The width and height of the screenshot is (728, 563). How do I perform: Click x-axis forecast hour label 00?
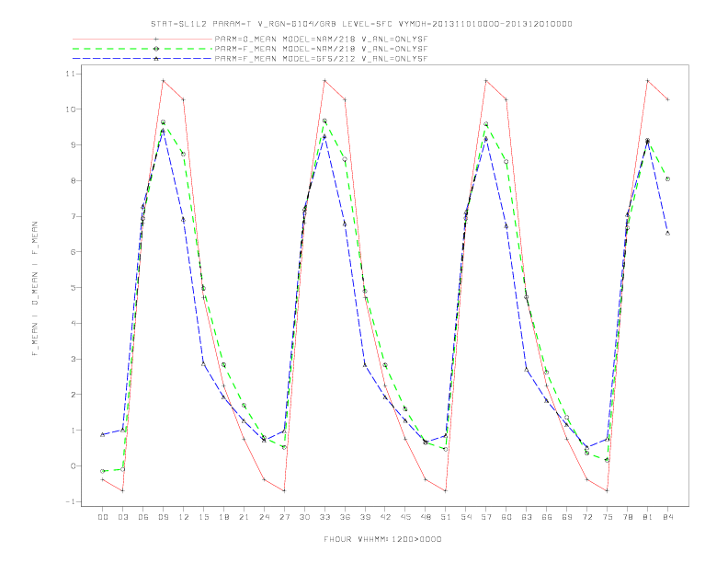(103, 517)
